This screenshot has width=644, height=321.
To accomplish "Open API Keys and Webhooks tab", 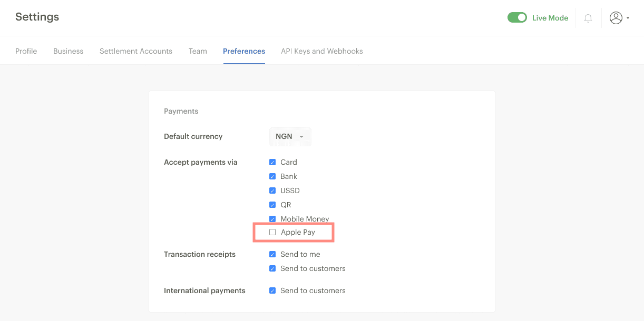I will click(322, 51).
